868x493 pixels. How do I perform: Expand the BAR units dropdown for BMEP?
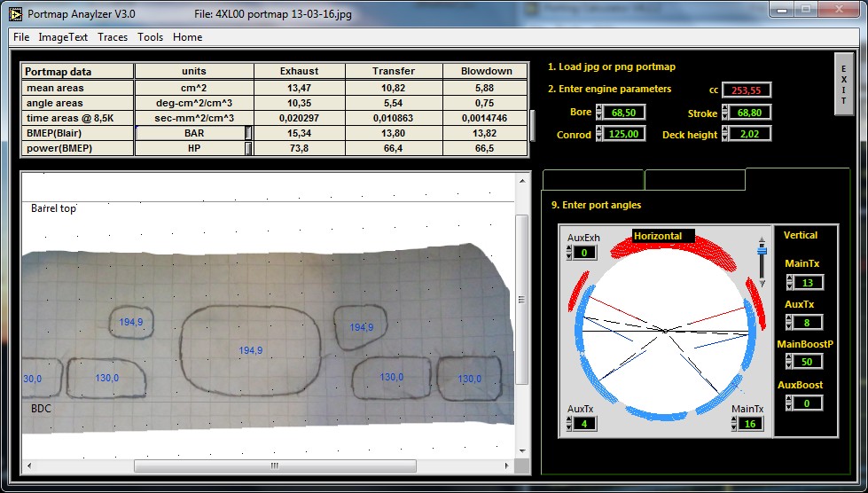248,132
